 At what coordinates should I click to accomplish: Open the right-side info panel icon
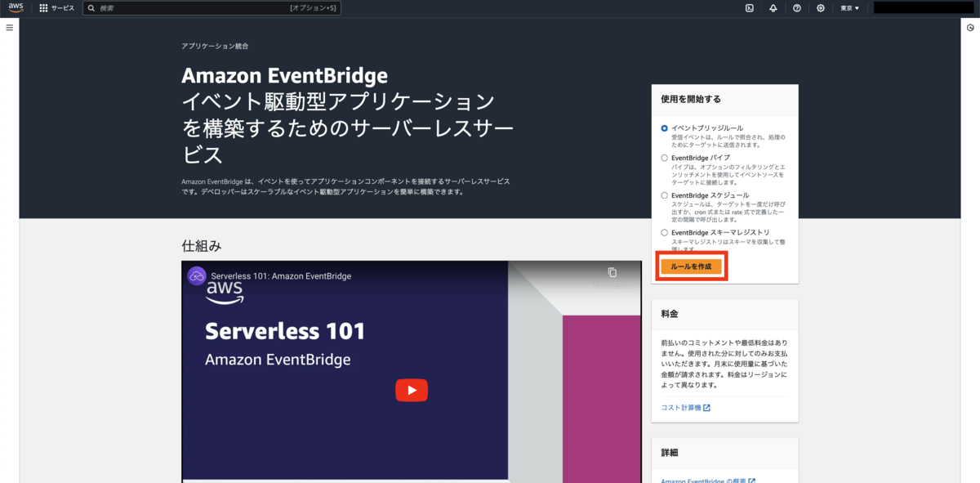click(969, 27)
